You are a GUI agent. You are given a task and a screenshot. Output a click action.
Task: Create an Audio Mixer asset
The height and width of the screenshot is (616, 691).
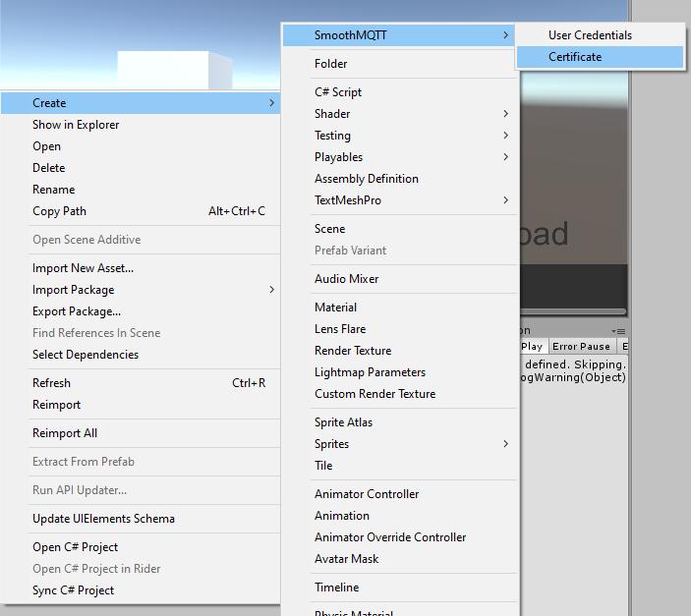pyautogui.click(x=399, y=279)
